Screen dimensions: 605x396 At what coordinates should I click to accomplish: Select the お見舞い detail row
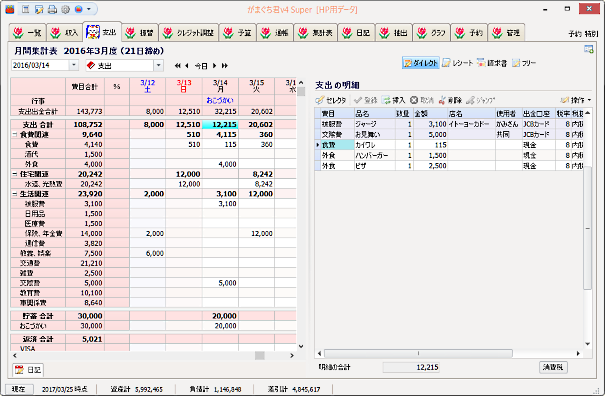pyautogui.click(x=449, y=134)
